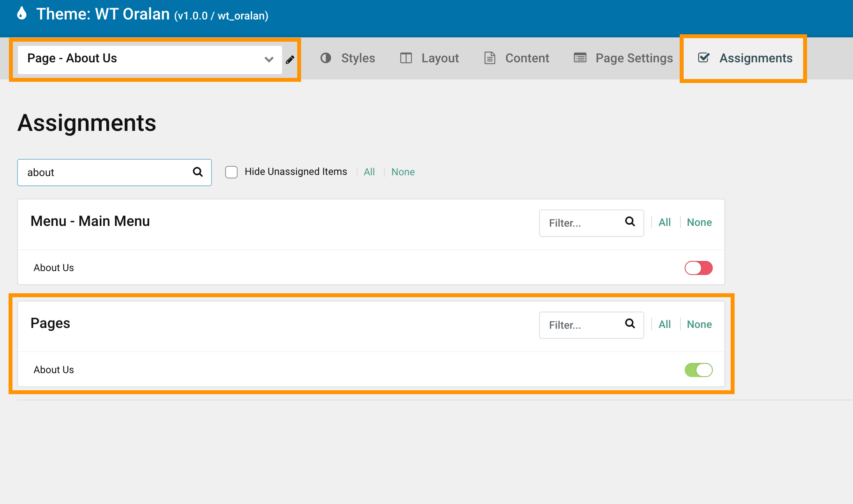
Task: Click search magnifier in the 'about' search field
Action: pos(198,172)
